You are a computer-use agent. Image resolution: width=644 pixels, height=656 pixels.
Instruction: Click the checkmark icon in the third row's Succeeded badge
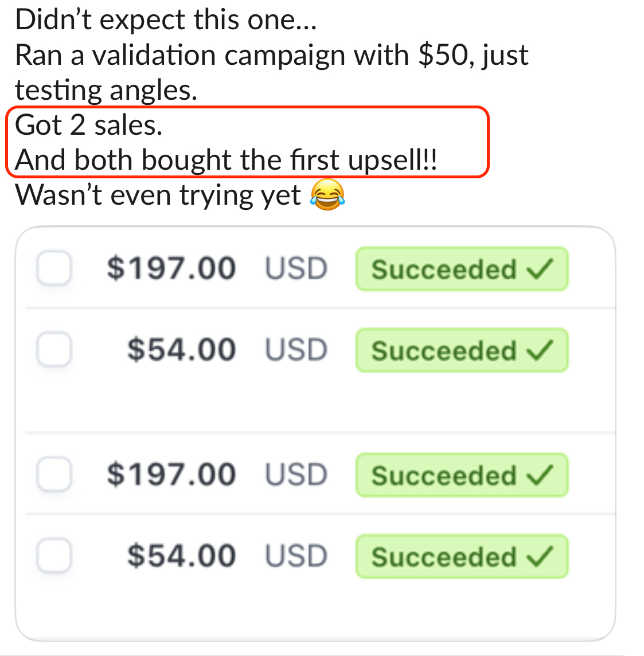click(541, 475)
